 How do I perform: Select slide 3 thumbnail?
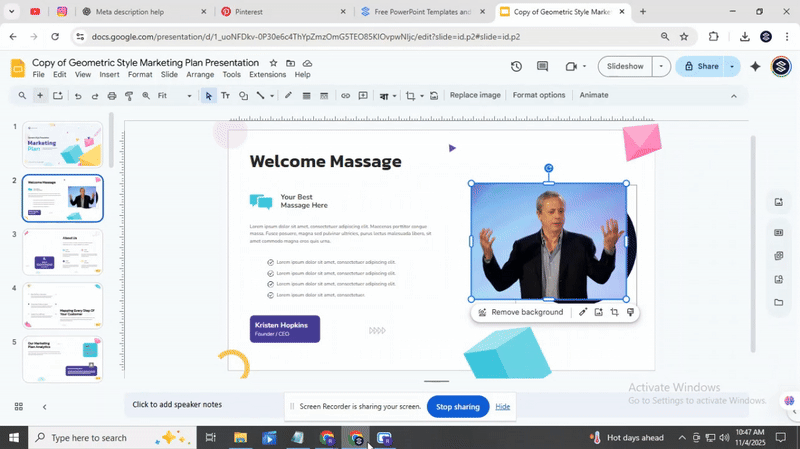coord(62,251)
